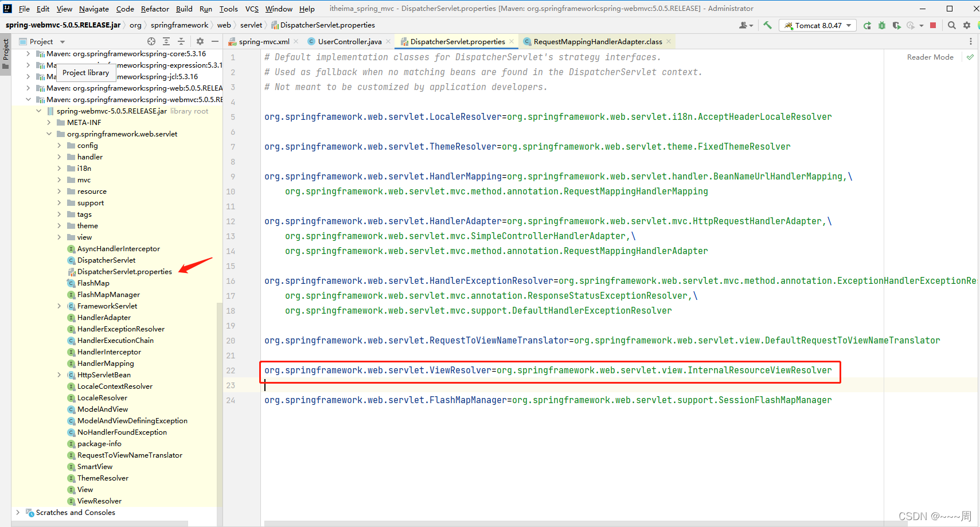This screenshot has width=980, height=527.
Task: Open the Refactor menu
Action: (x=155, y=9)
